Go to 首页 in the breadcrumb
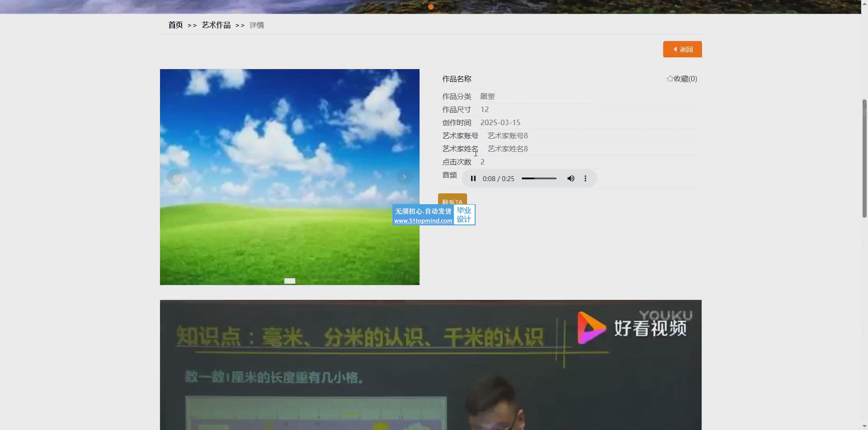 [175, 25]
